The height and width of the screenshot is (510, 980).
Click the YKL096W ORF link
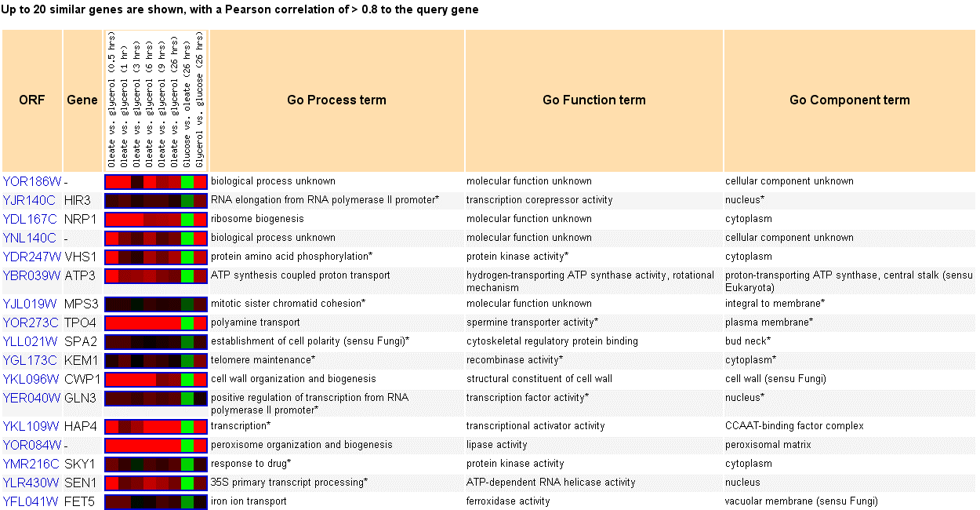pos(31,379)
